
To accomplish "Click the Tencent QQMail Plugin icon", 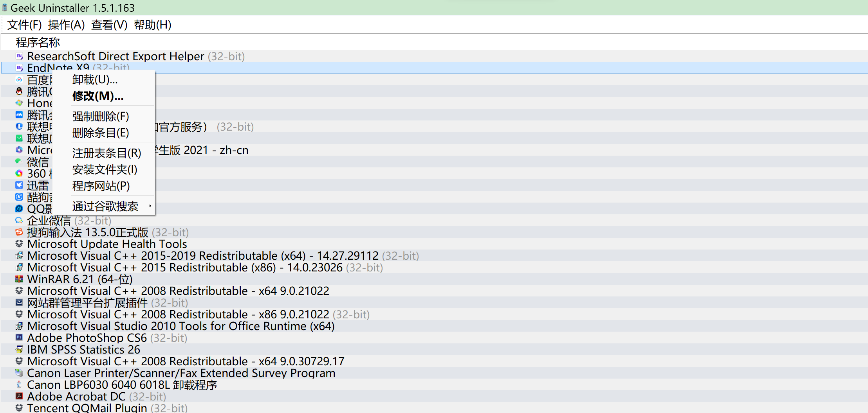I will [19, 408].
